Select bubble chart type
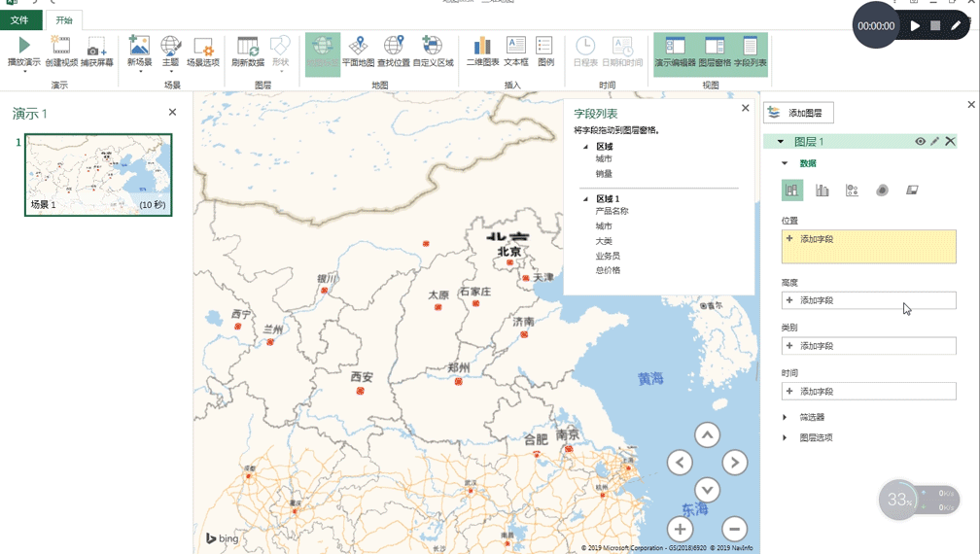 (x=852, y=190)
